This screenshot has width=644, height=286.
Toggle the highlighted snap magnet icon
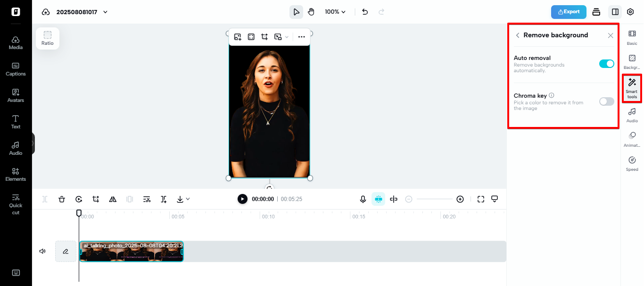coord(378,199)
